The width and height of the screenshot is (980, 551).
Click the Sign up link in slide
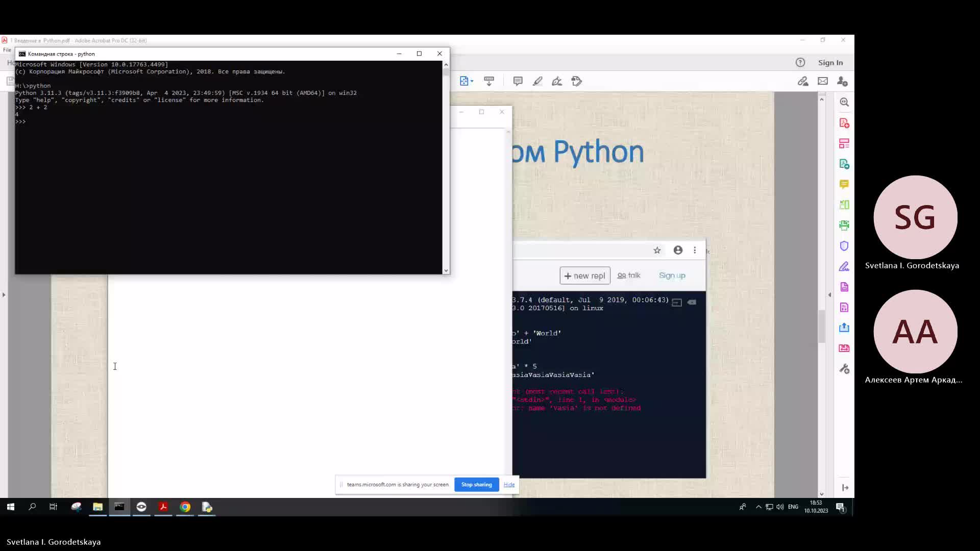pyautogui.click(x=672, y=275)
